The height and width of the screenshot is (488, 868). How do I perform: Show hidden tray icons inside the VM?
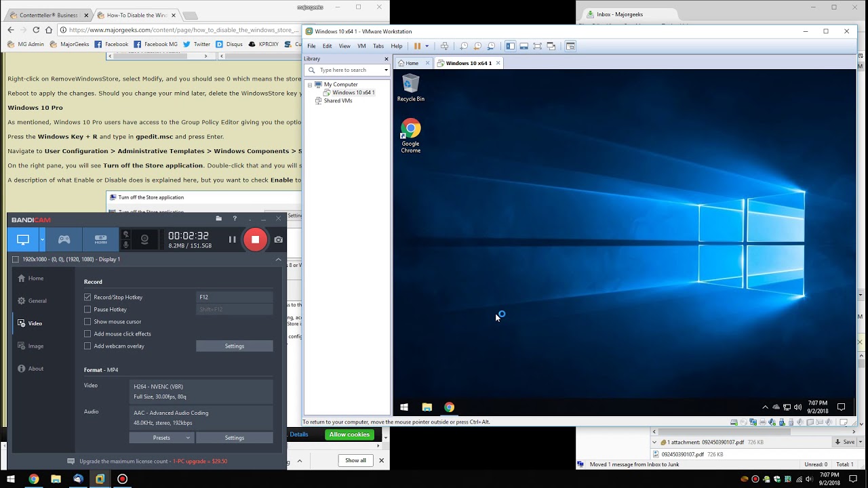tap(766, 407)
